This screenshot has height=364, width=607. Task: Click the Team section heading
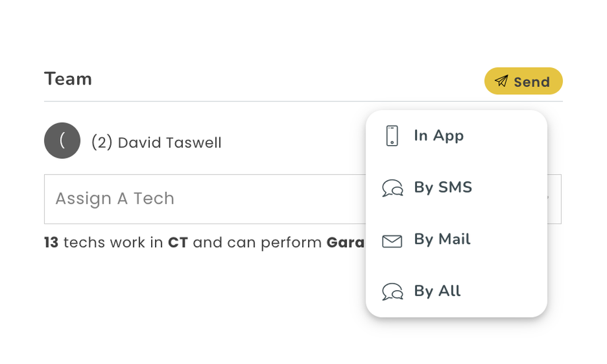coord(68,79)
